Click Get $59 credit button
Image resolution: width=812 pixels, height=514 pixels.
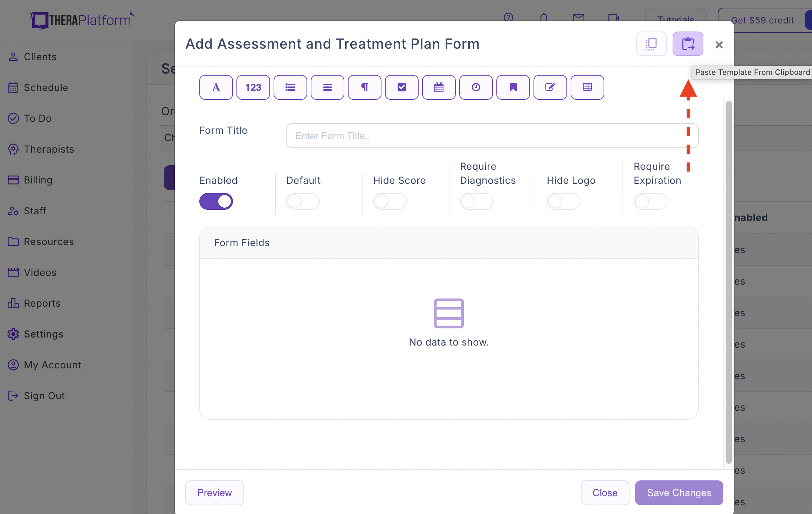click(762, 20)
